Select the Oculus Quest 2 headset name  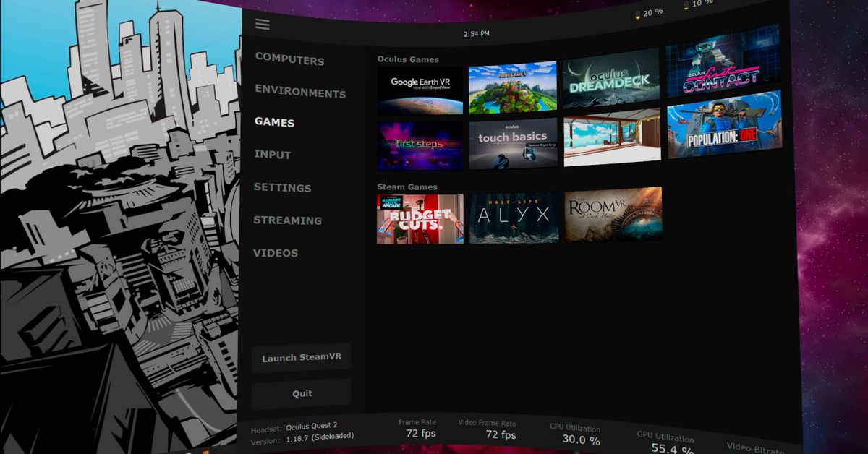[312, 426]
